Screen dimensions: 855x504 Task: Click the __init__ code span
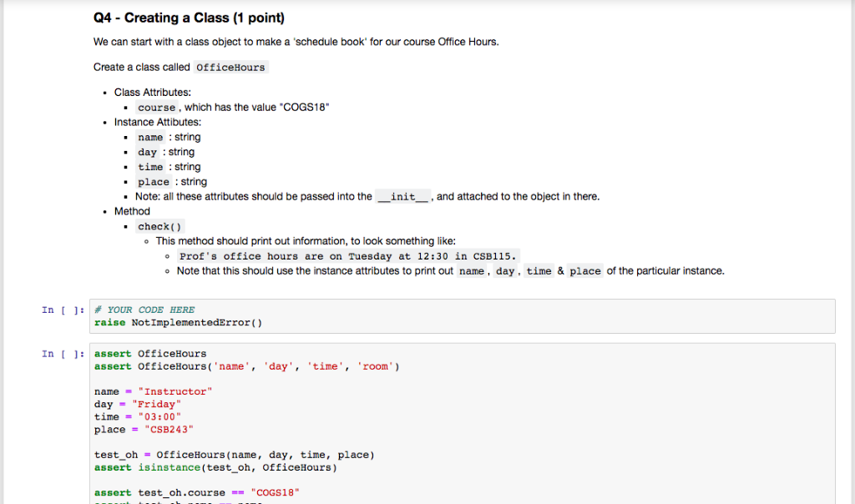tap(403, 196)
